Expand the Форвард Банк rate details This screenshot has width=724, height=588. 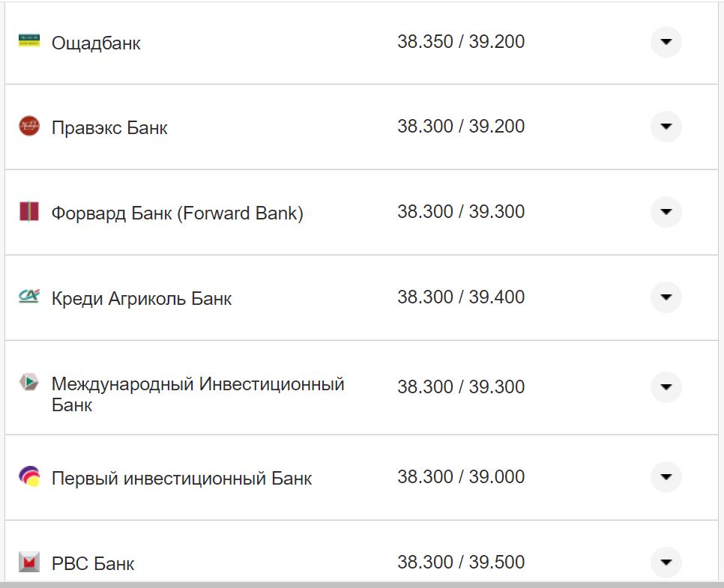(666, 213)
